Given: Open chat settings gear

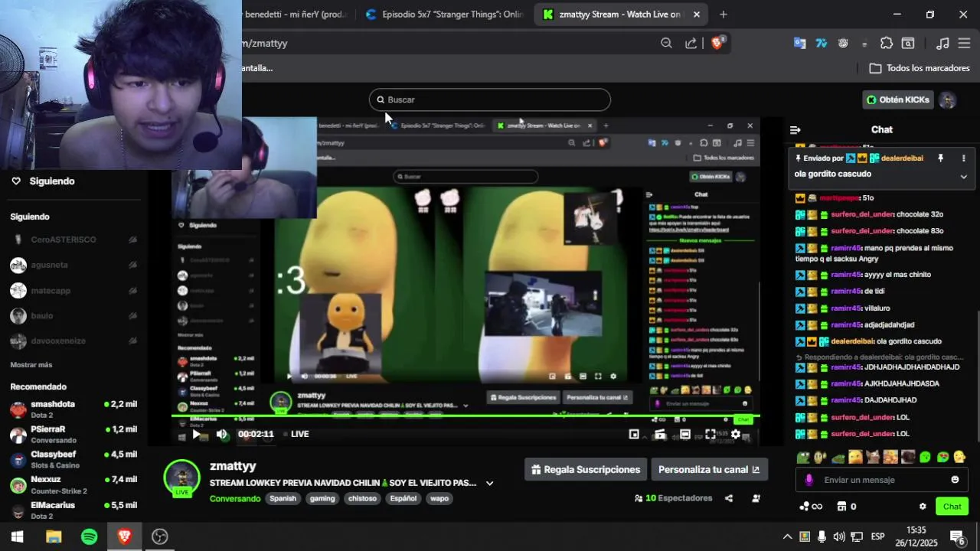Looking at the screenshot, I should coord(923,507).
